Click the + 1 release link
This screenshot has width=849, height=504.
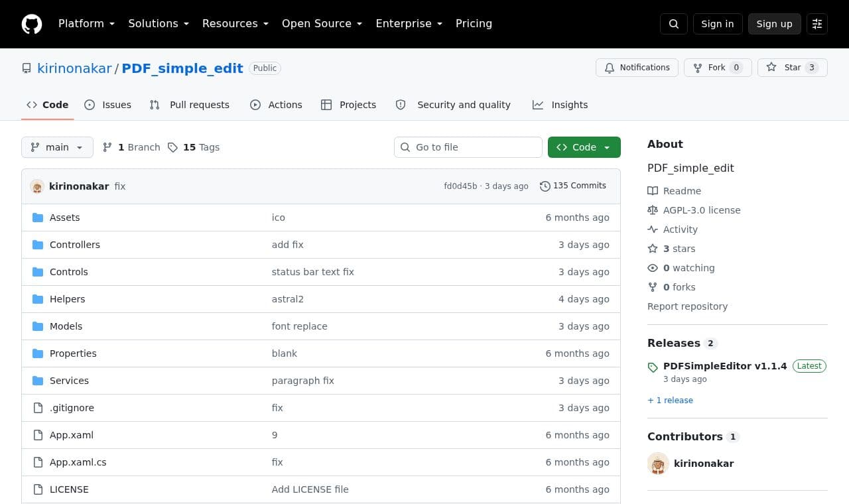[x=670, y=401]
